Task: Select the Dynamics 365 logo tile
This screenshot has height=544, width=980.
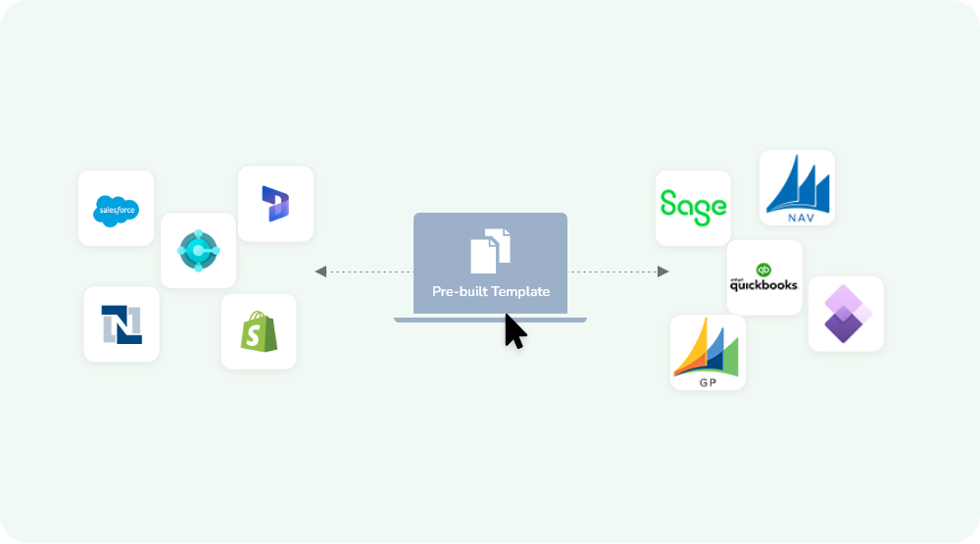Action: click(275, 203)
